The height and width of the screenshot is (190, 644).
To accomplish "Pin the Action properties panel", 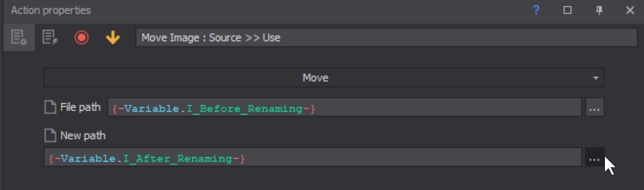I will point(599,10).
